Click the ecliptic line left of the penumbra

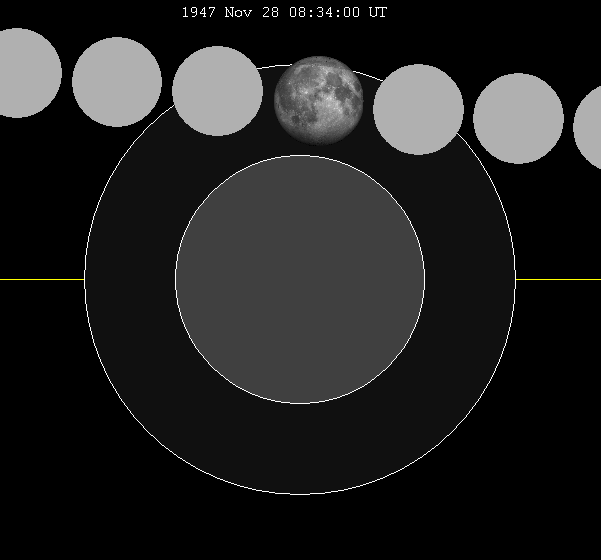click(x=40, y=280)
